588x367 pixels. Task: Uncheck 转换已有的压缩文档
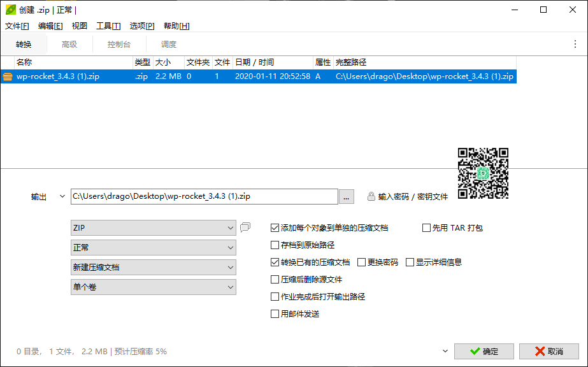(275, 263)
